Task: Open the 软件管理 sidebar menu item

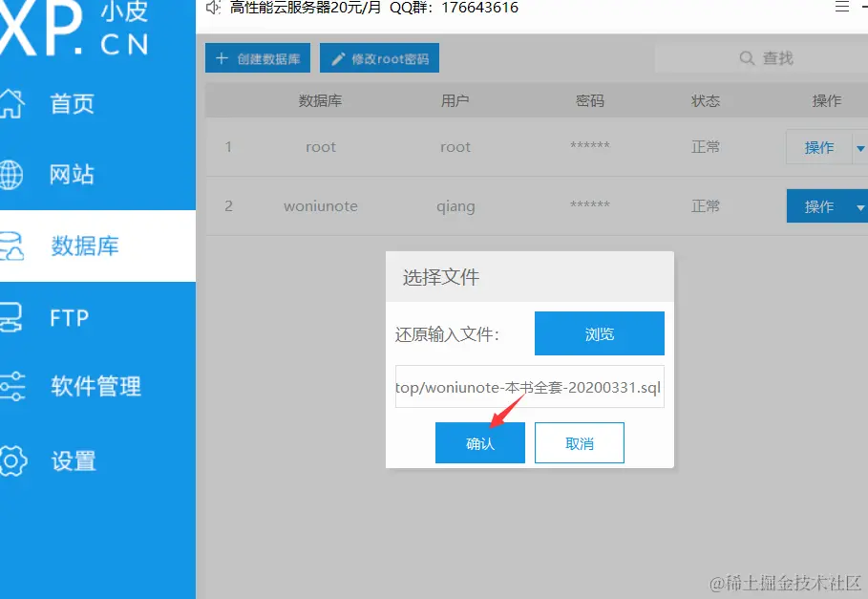Action: [97, 386]
